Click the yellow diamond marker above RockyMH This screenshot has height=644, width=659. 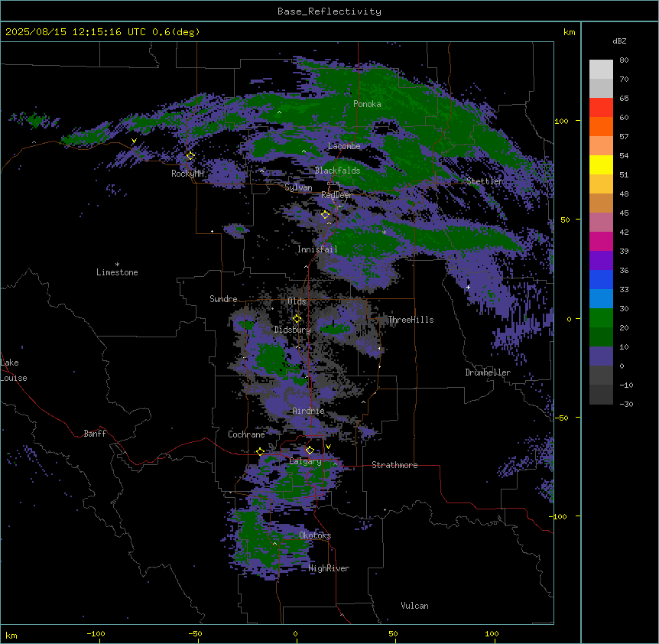click(x=190, y=156)
